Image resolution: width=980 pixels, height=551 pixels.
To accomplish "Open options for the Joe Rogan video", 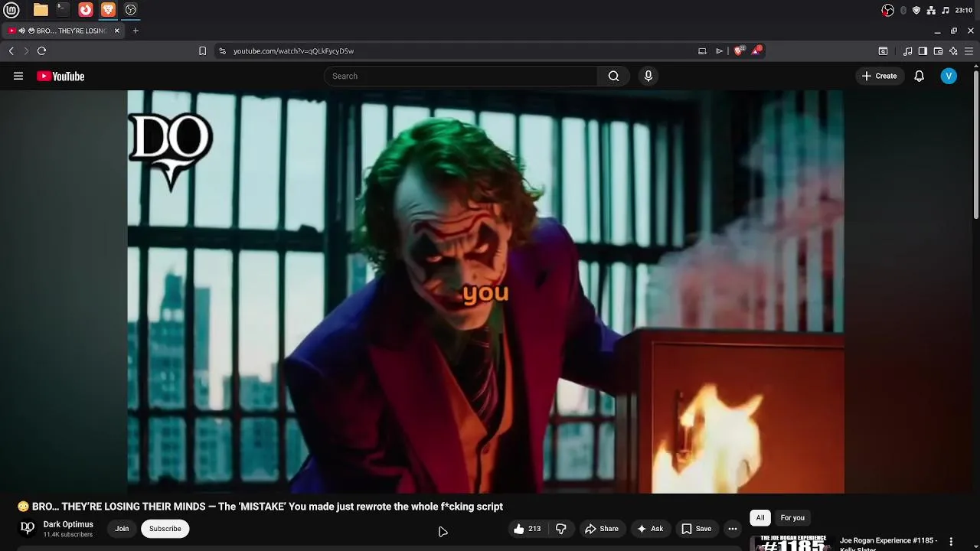I will 951,542.
